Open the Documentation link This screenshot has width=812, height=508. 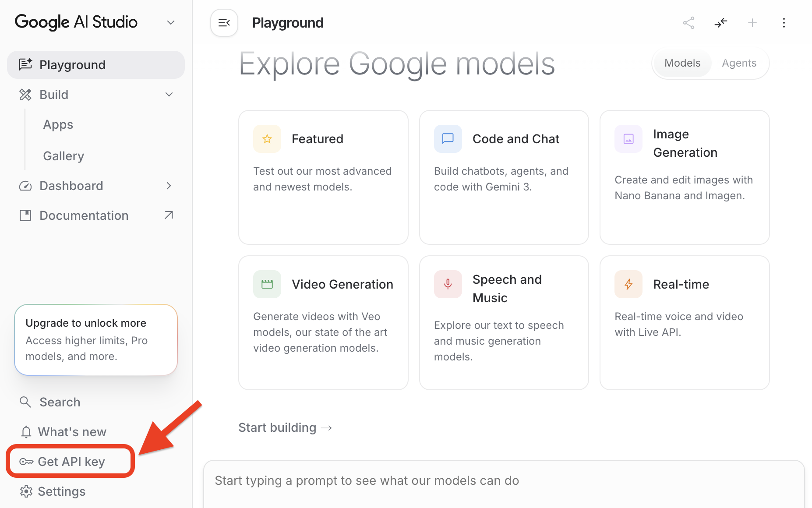(x=96, y=215)
